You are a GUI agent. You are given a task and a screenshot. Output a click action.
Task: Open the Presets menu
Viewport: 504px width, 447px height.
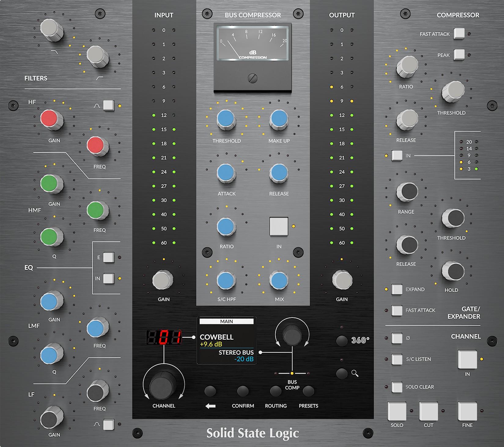point(308,391)
